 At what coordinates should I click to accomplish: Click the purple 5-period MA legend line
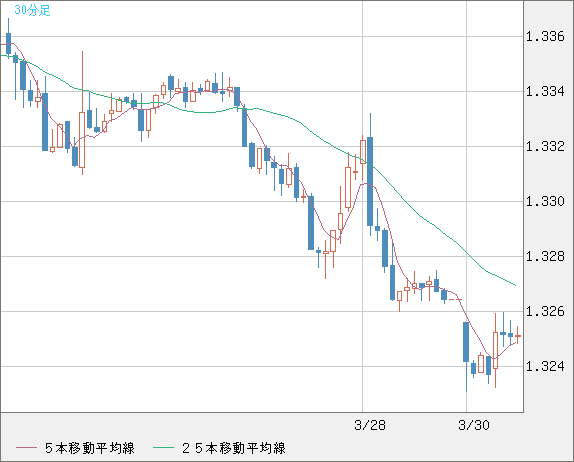26,448
